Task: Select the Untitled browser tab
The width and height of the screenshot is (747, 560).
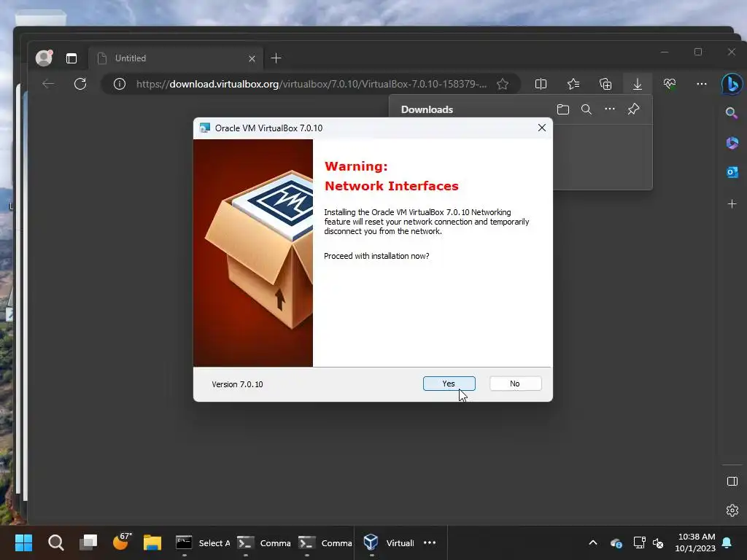Action: tap(175, 58)
